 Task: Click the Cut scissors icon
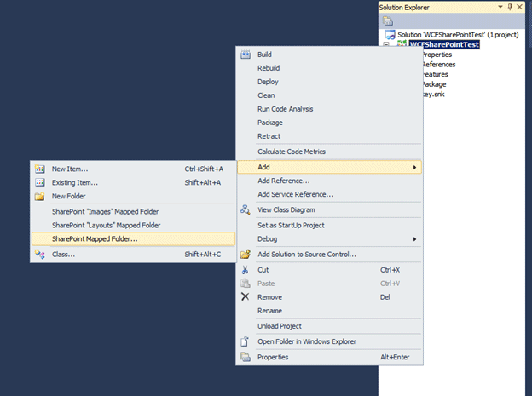click(246, 270)
